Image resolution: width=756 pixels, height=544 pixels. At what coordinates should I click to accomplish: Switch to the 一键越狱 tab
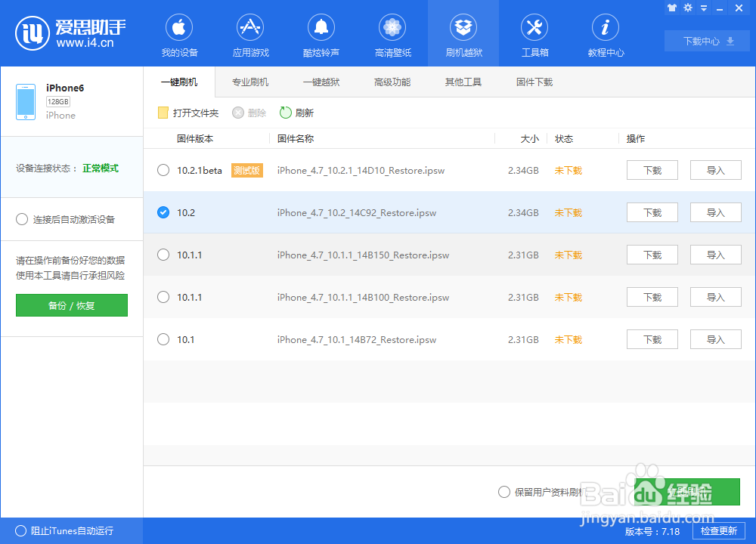(x=321, y=82)
